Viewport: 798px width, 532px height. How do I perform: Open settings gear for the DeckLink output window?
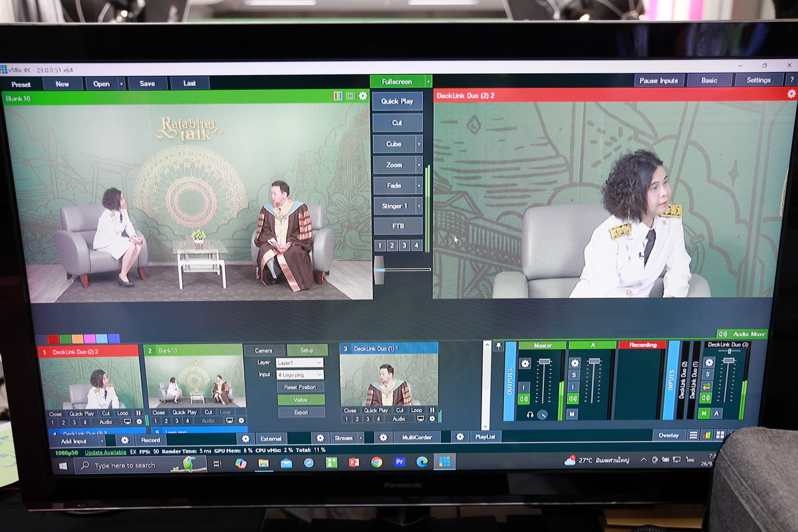(x=791, y=94)
